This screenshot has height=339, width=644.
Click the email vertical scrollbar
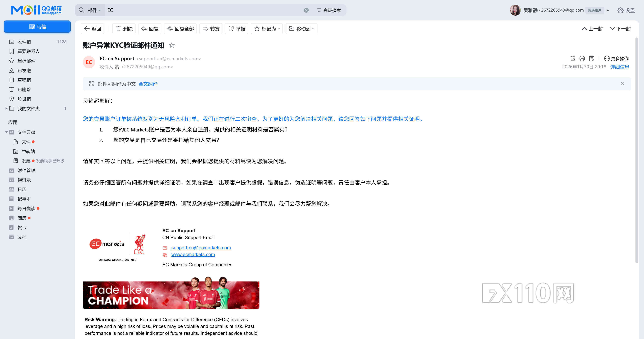pos(637,150)
